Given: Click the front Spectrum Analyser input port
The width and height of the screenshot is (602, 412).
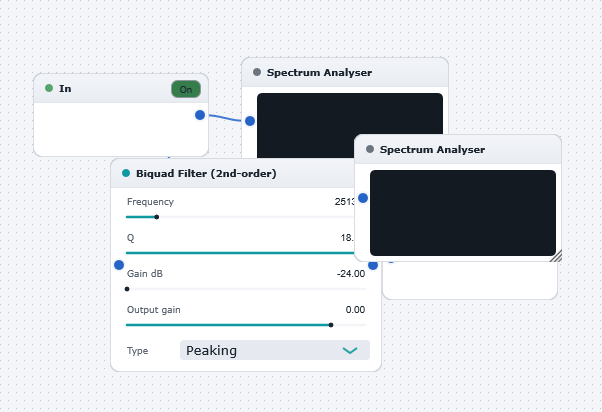Looking at the screenshot, I should [363, 198].
